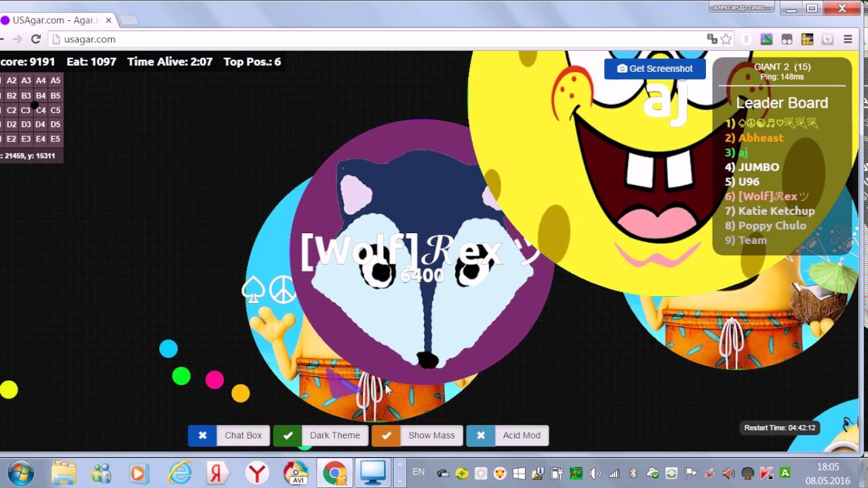This screenshot has height=488, width=868.
Task: Open the Kaspersky tray icon
Action: click(766, 473)
